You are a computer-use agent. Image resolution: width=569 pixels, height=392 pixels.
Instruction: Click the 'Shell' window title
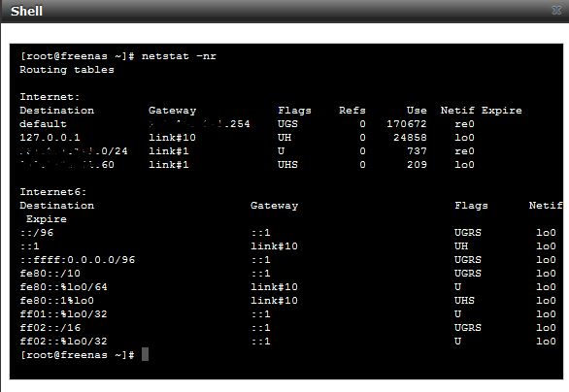[26, 11]
